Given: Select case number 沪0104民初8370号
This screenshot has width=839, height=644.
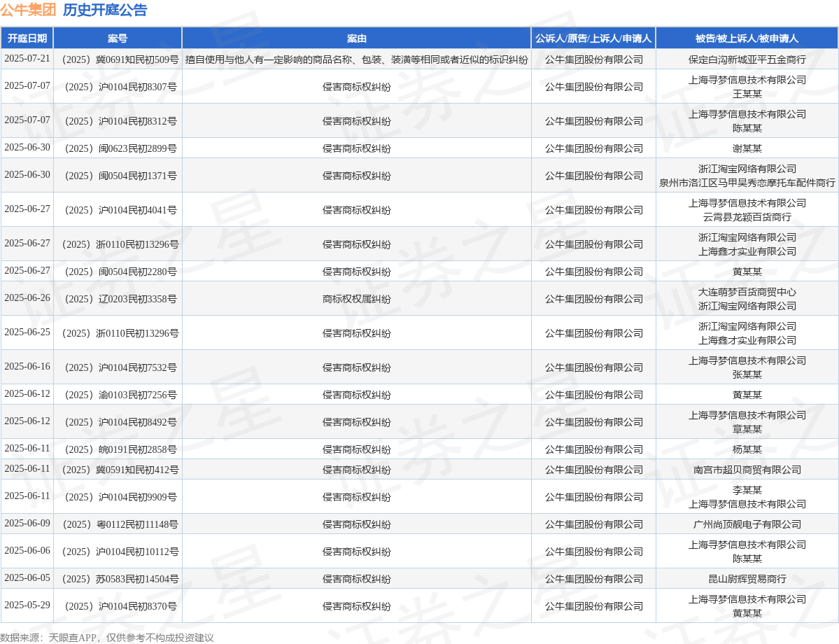Looking at the screenshot, I should click(x=118, y=606).
